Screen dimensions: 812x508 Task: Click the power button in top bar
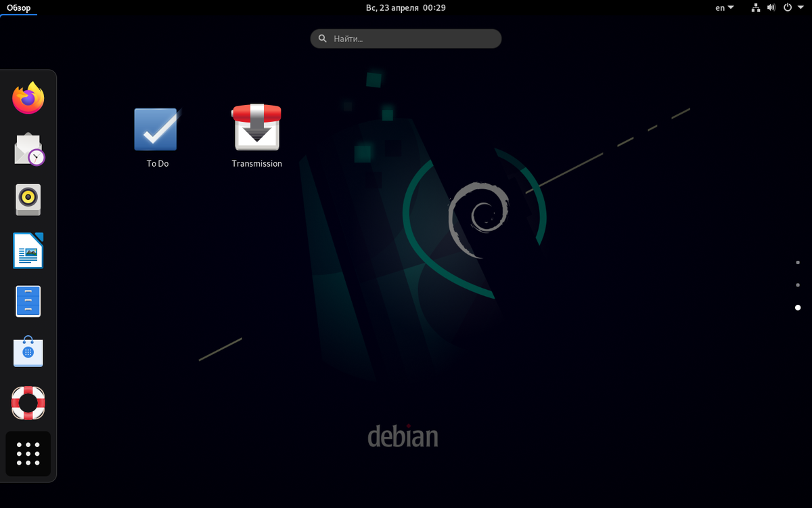tap(787, 7)
